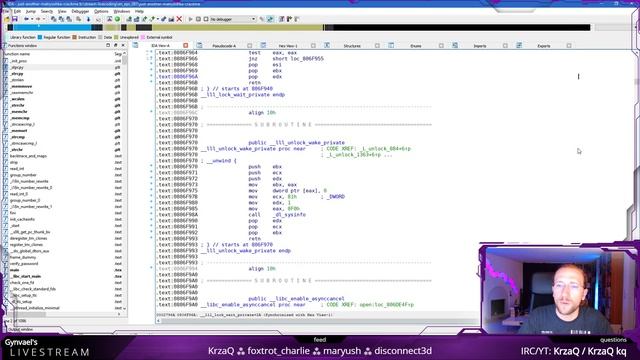The height and width of the screenshot is (360, 640).
Task: Open the Jump menu
Action: tap(31, 11)
